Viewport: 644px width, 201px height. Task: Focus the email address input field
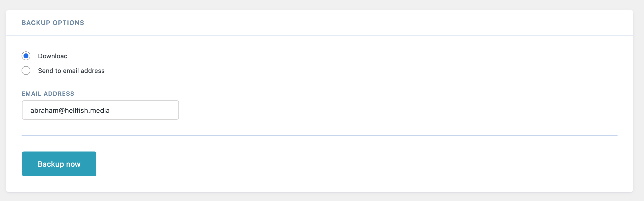[100, 110]
